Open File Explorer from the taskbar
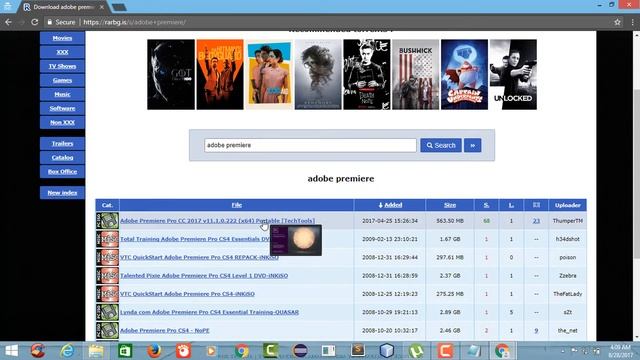Viewport: 640px width, 360px height. pyautogui.click(x=96, y=351)
